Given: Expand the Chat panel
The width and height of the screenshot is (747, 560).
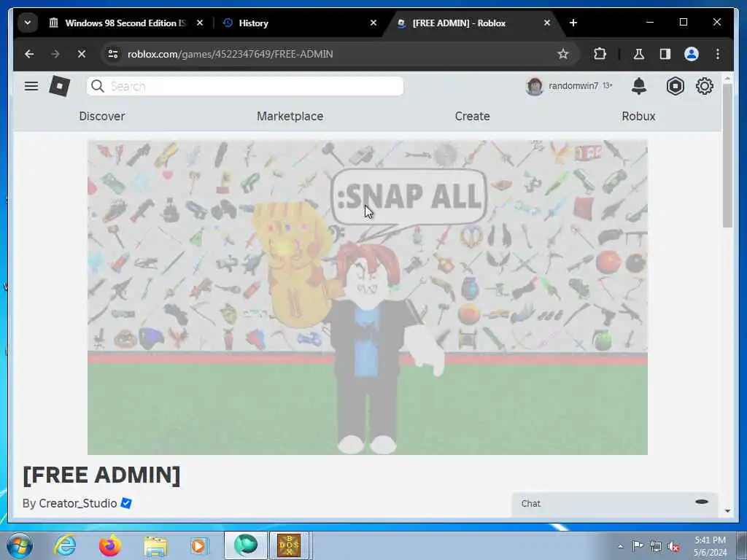Looking at the screenshot, I should (x=614, y=504).
